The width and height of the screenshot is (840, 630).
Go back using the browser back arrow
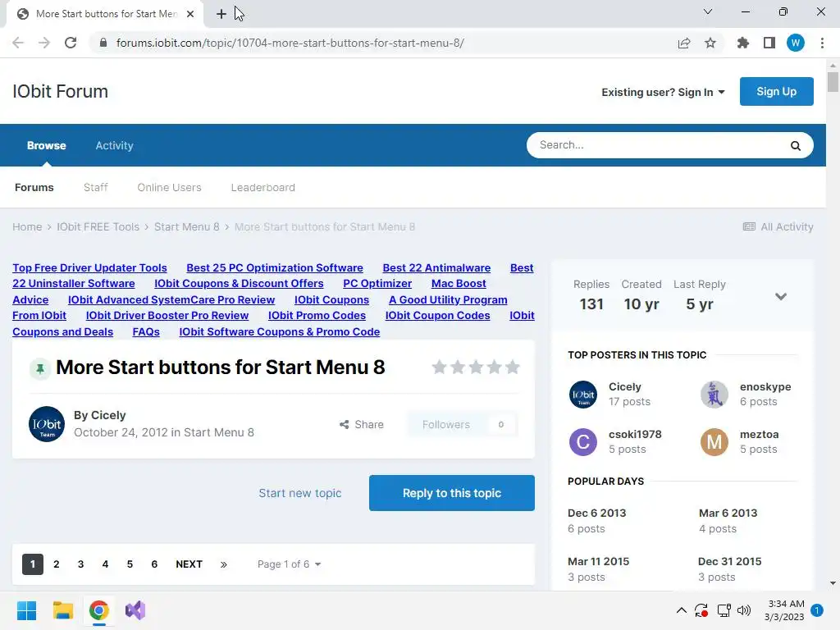[x=18, y=43]
